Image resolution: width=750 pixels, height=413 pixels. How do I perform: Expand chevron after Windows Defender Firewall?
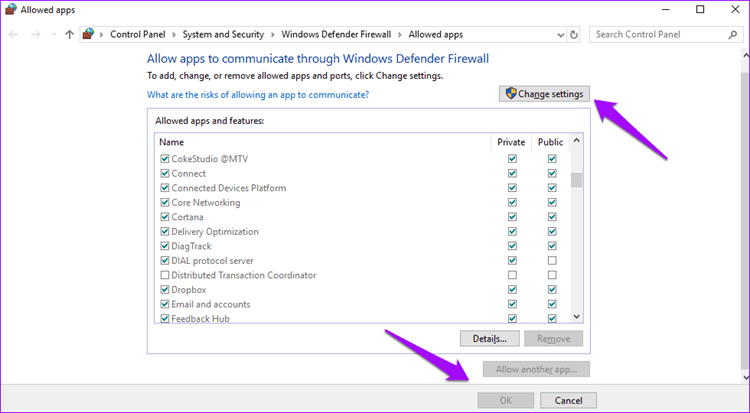click(399, 34)
